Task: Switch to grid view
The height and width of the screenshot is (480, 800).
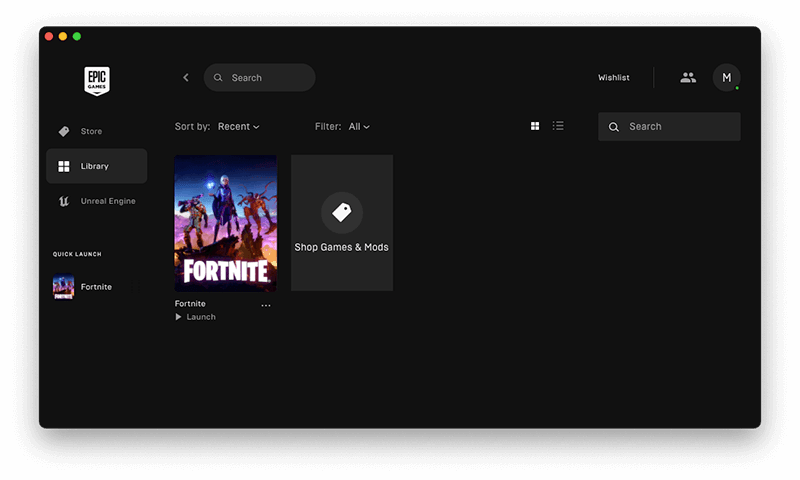Action: pos(535,126)
